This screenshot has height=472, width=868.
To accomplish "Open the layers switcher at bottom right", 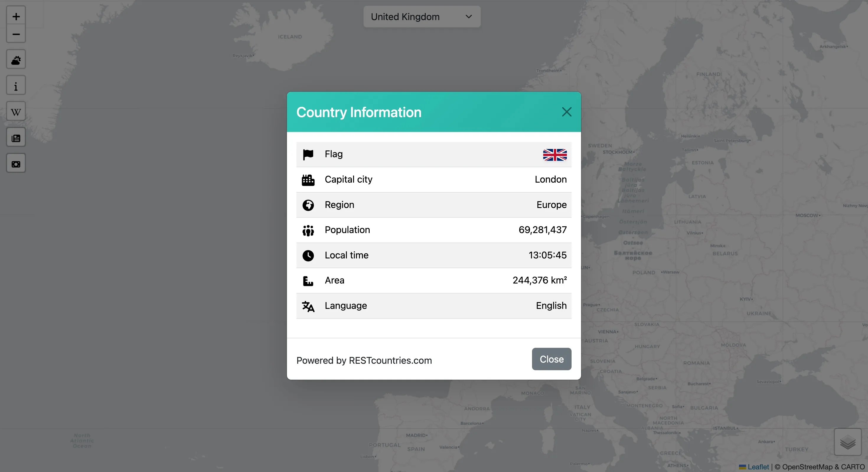I will click(x=847, y=442).
